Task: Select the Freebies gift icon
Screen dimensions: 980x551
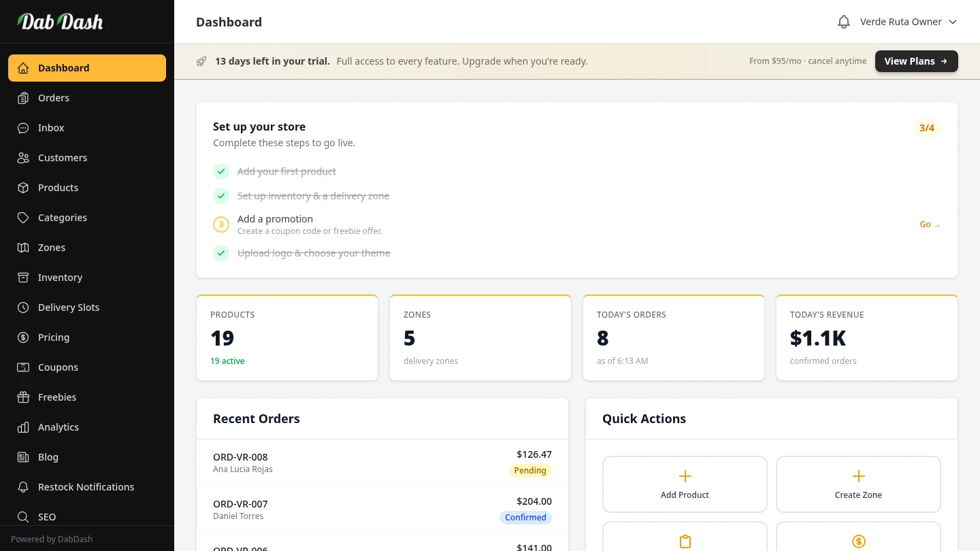Action: pos(23,397)
